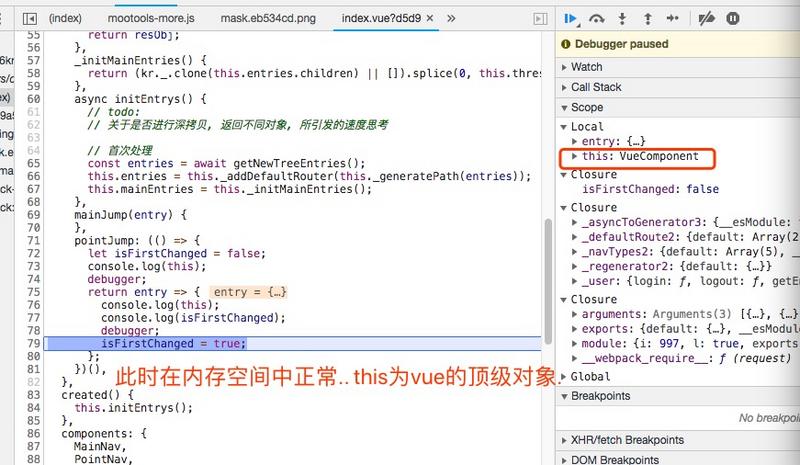
Task: Step over next function call
Action: (596, 19)
